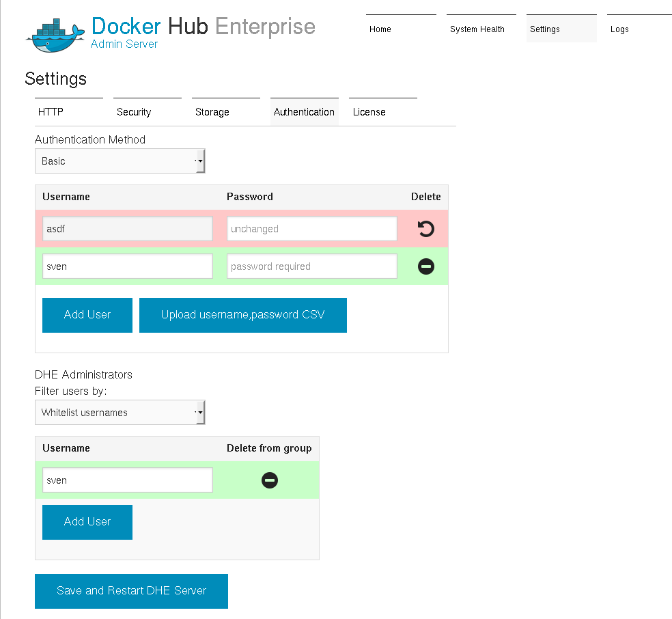
Task: Click Add User under basic auth table
Action: pos(87,315)
